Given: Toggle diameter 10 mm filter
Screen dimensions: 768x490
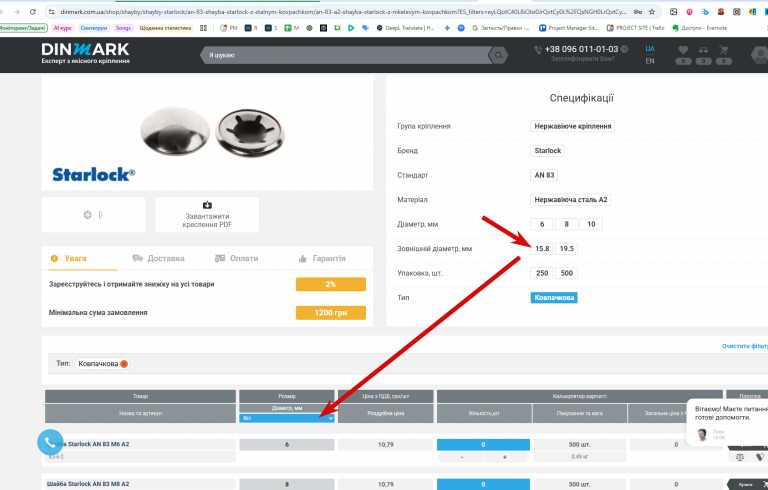Looking at the screenshot, I should [x=591, y=224].
